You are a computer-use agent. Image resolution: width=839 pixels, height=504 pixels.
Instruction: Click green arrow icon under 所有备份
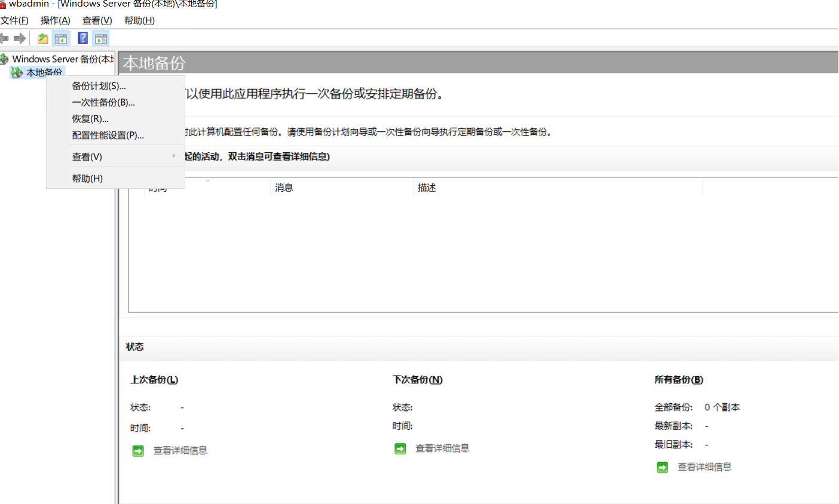662,467
